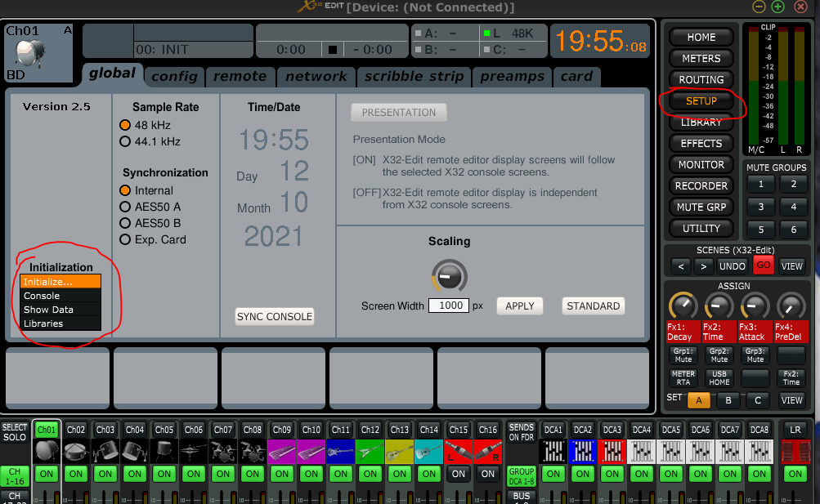Toggle the Ch01 ON mute button
Screen dimensions: 820x504
tap(47, 474)
